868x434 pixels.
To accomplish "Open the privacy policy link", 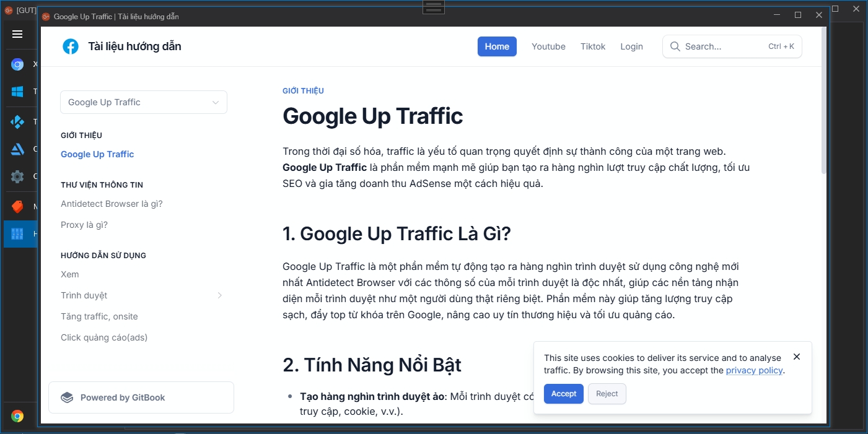I will click(x=754, y=370).
